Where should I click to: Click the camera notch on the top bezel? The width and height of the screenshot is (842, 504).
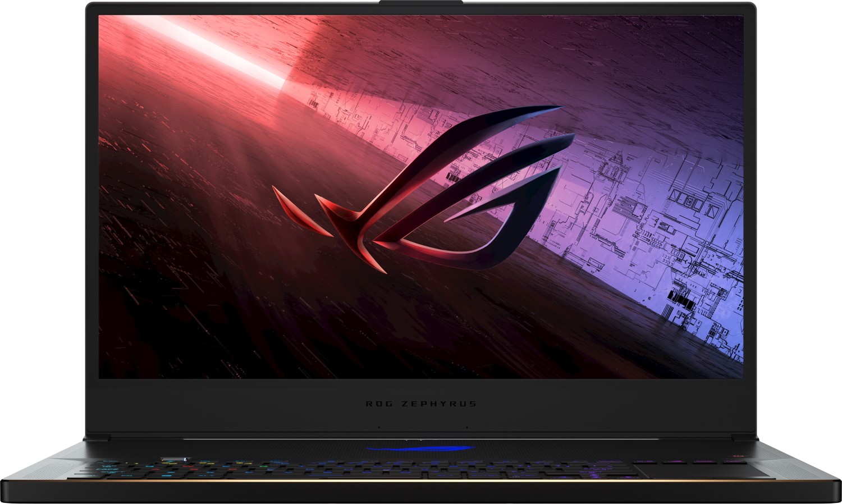point(421,4)
